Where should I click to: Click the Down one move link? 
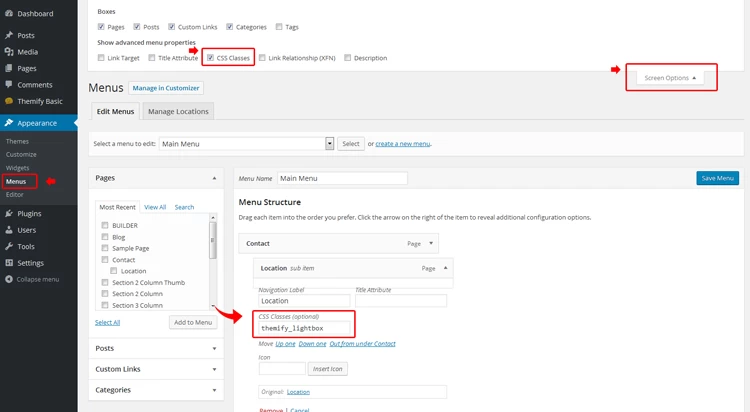(312, 344)
